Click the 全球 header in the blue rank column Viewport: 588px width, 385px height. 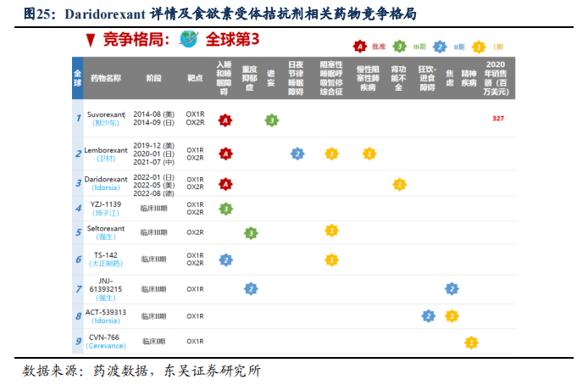(x=78, y=78)
